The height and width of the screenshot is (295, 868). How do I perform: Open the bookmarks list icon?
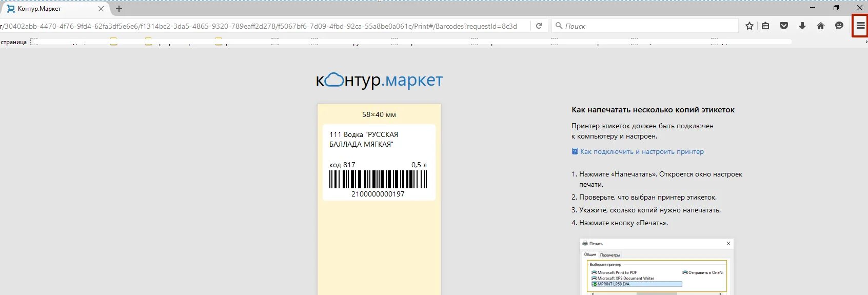(x=765, y=26)
